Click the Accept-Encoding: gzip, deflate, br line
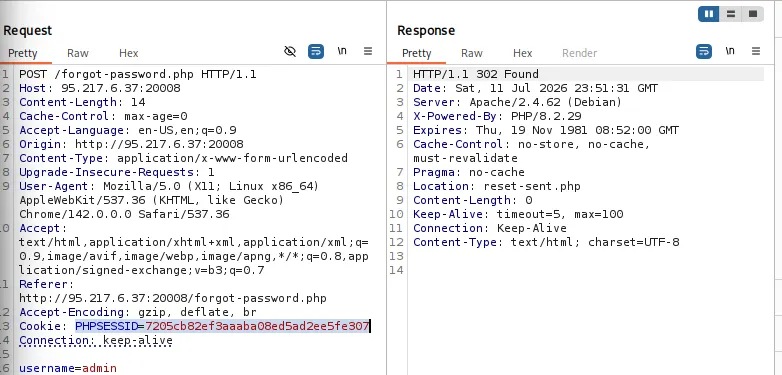782x375 pixels. click(x=138, y=312)
